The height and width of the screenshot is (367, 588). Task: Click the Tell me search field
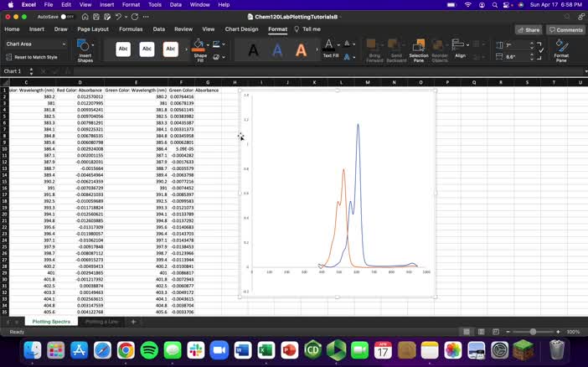tap(308, 29)
